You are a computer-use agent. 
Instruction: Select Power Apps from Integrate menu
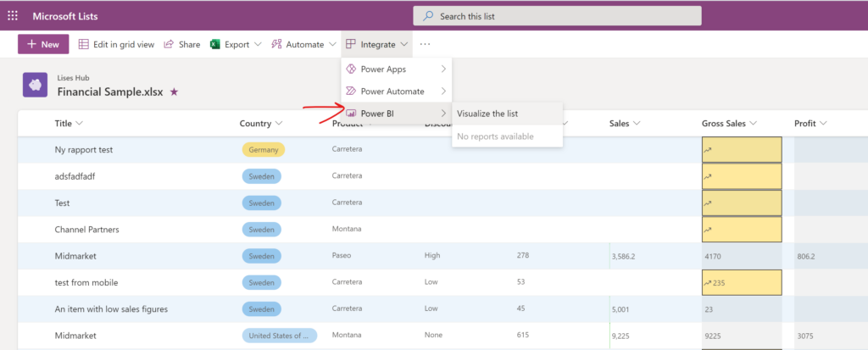[x=383, y=69]
